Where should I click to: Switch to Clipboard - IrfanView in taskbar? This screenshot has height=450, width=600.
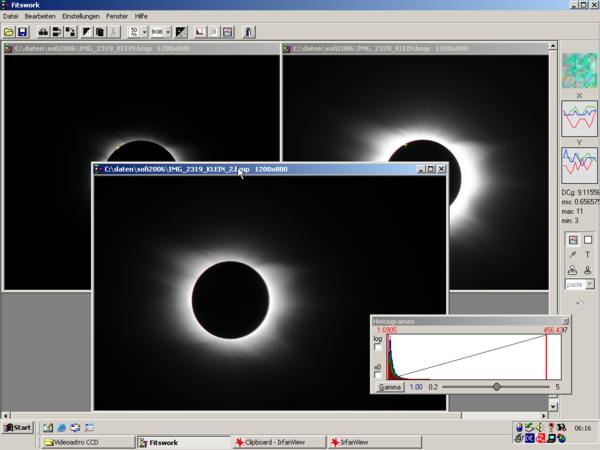[x=279, y=441]
